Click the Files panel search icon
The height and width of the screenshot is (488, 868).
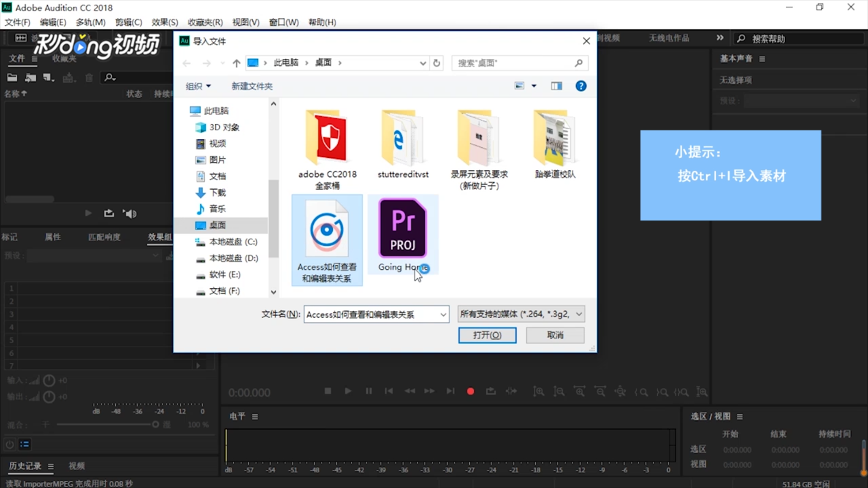[109, 78]
